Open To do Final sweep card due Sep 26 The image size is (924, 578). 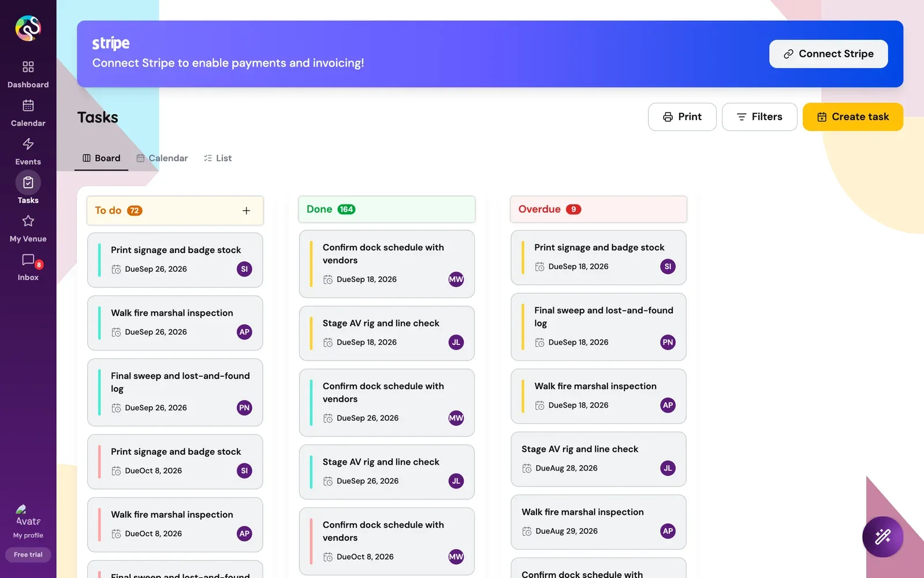[175, 392]
